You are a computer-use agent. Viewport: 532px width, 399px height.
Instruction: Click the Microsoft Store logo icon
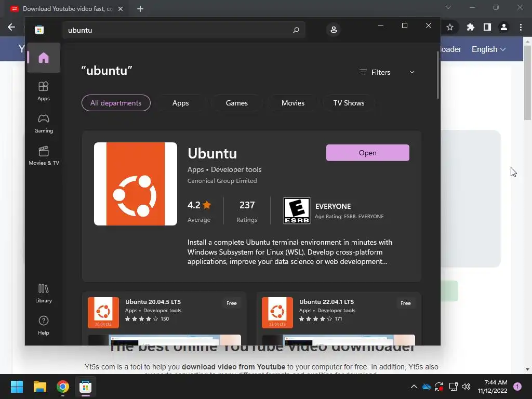(x=39, y=30)
